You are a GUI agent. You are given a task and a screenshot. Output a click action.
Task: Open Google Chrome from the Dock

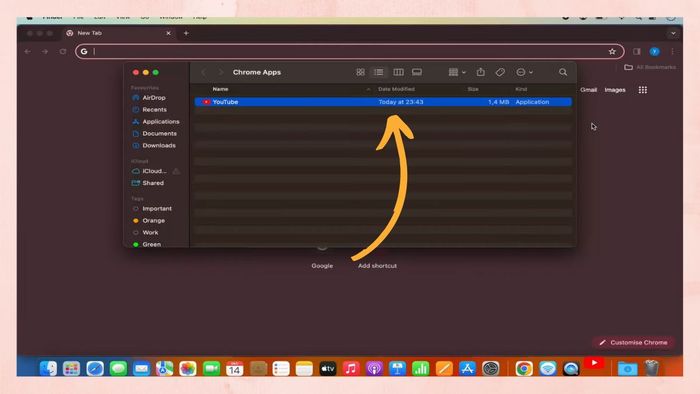pos(524,369)
